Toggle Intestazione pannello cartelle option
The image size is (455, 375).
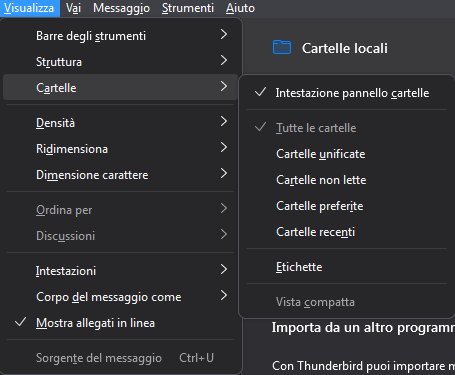[x=346, y=93]
